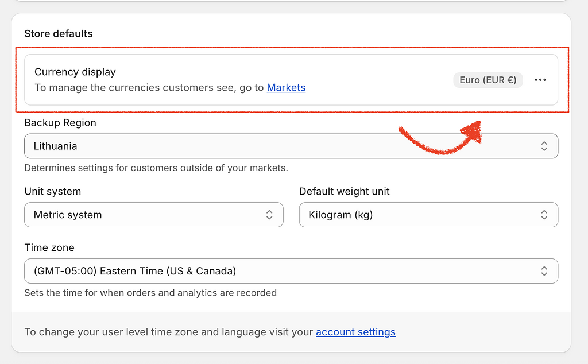This screenshot has width=588, height=364.
Task: Follow the Markets link
Action: [286, 88]
